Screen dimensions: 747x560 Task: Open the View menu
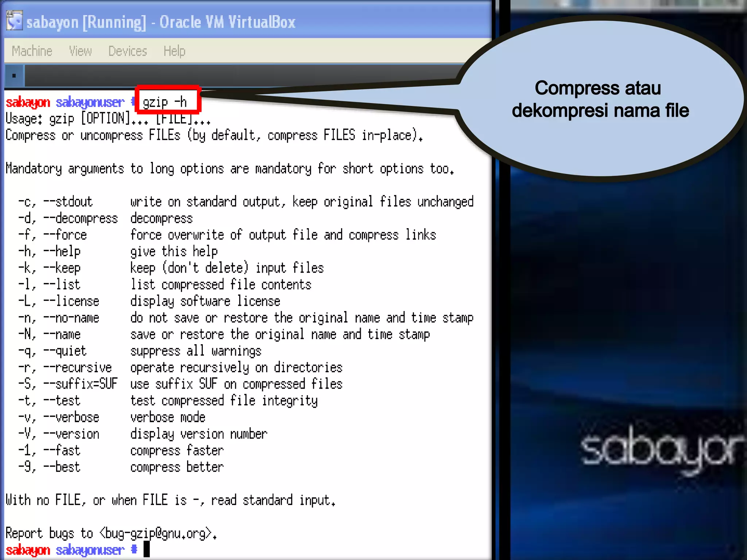(80, 51)
